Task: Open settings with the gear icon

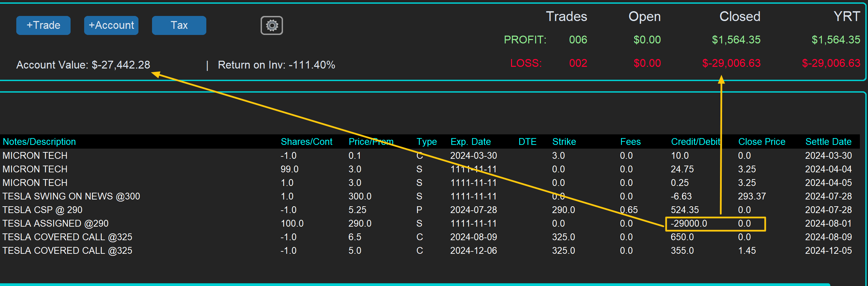Action: (271, 25)
